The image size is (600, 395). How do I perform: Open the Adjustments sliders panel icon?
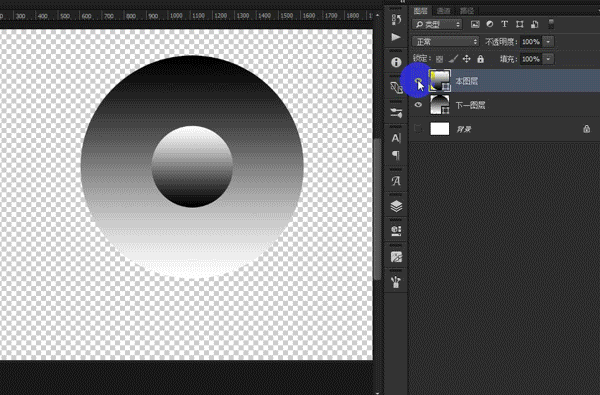pyautogui.click(x=396, y=113)
